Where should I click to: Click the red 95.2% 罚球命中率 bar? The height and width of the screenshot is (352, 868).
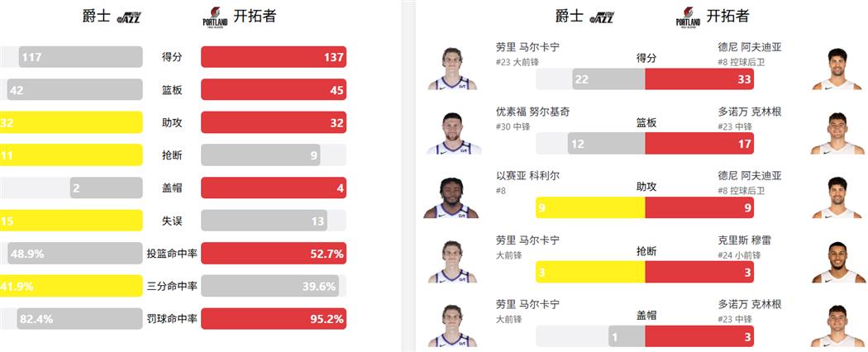[x=274, y=319]
